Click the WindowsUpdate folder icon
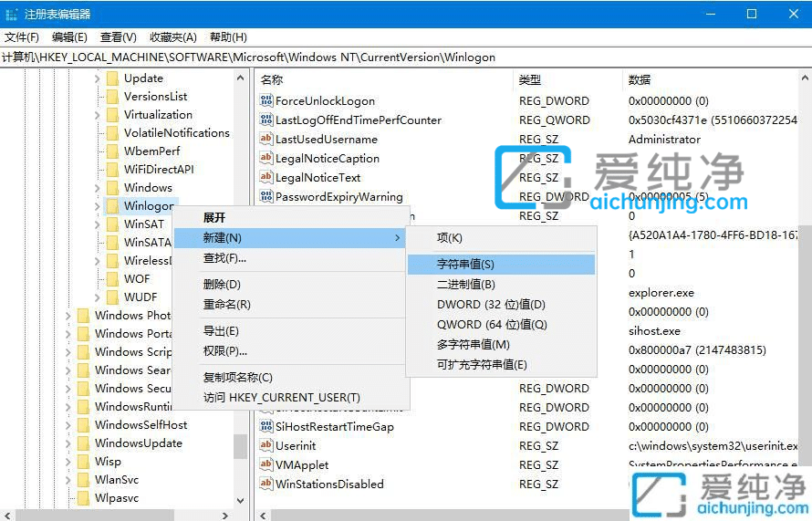This screenshot has width=812, height=521. point(83,443)
